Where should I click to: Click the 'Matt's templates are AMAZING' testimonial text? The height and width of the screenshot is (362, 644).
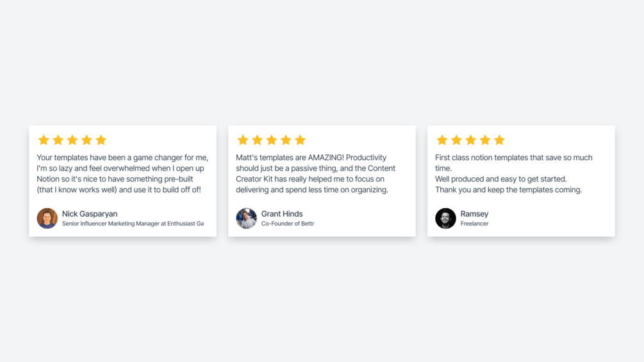(x=315, y=174)
